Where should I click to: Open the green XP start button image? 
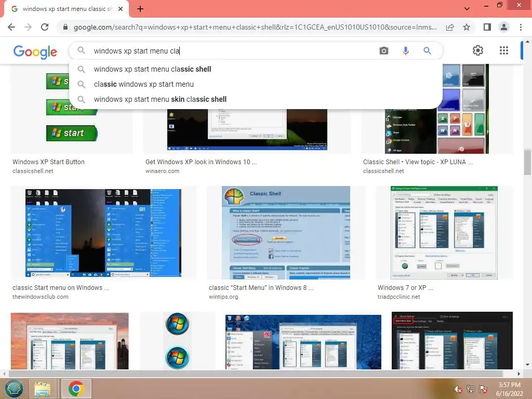pyautogui.click(x=72, y=109)
